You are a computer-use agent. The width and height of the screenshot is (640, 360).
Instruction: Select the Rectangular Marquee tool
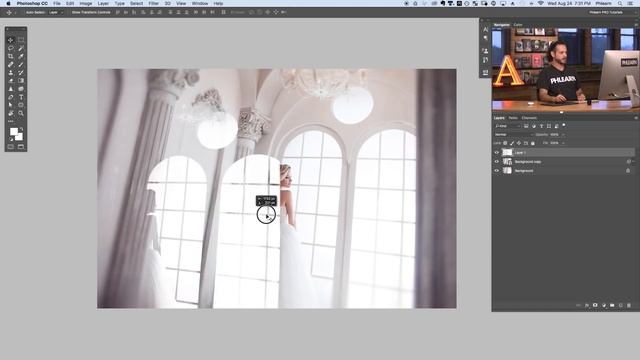tap(21, 40)
